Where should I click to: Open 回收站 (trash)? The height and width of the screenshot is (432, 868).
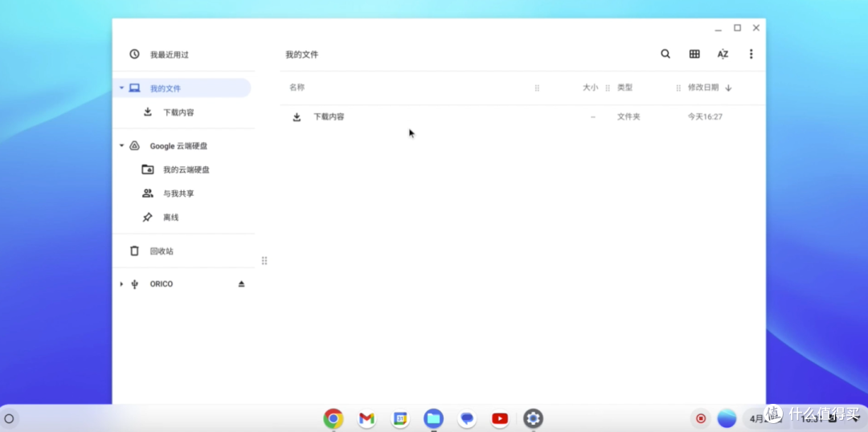182,251
